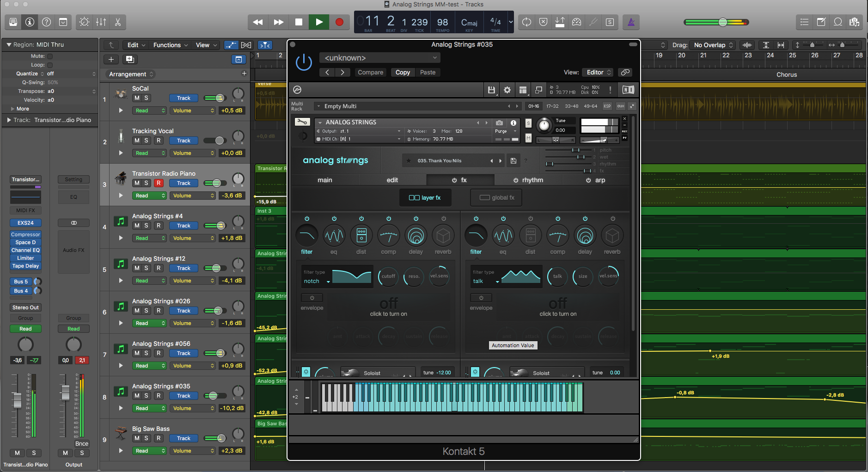Switch to the arp tab
The height and width of the screenshot is (472, 868).
pos(596,180)
